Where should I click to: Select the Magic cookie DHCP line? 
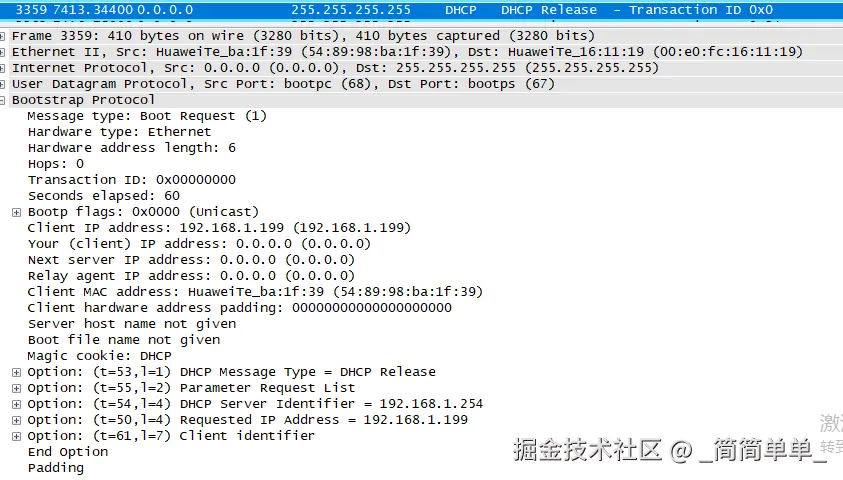99,356
